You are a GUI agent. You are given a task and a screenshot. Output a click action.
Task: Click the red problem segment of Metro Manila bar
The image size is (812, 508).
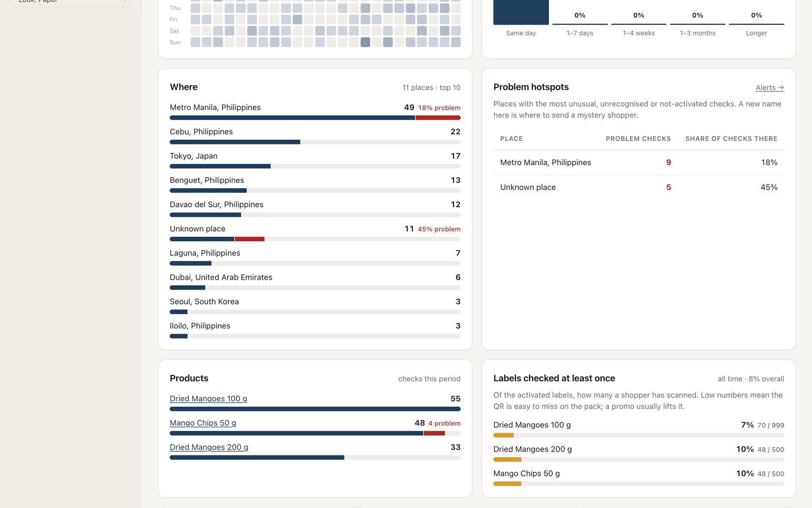click(438, 118)
